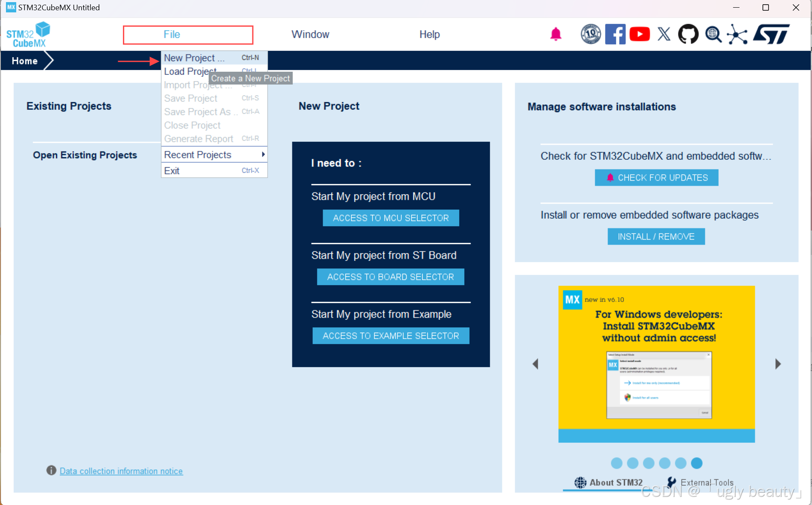
Task: Click 'Start My project from Example' text
Action: click(381, 314)
